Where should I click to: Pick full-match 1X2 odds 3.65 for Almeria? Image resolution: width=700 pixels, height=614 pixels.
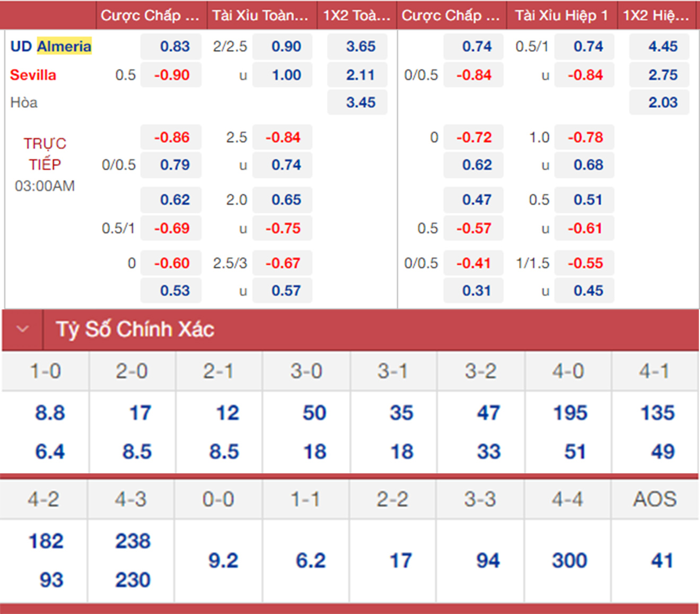tap(360, 46)
